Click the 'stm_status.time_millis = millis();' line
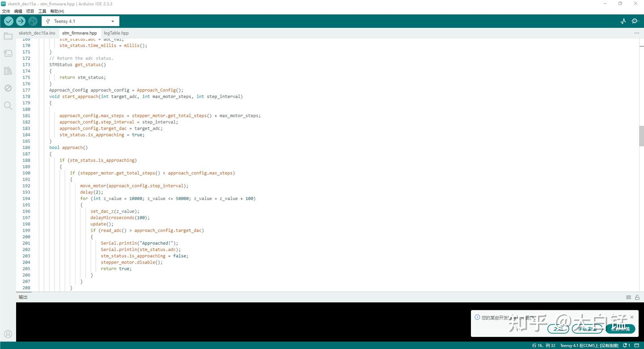This screenshot has width=644, height=349. [x=103, y=46]
